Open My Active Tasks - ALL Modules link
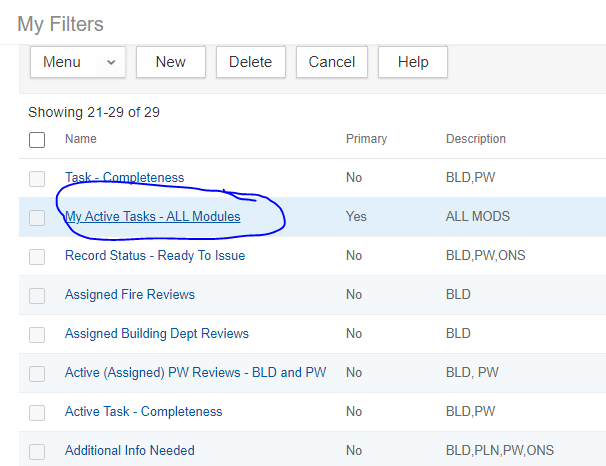The width and height of the screenshot is (606, 466). pyautogui.click(x=152, y=216)
